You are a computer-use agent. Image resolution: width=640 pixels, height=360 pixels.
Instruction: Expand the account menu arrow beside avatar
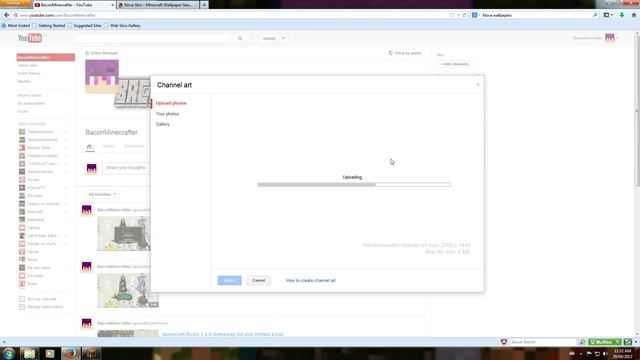(x=618, y=38)
